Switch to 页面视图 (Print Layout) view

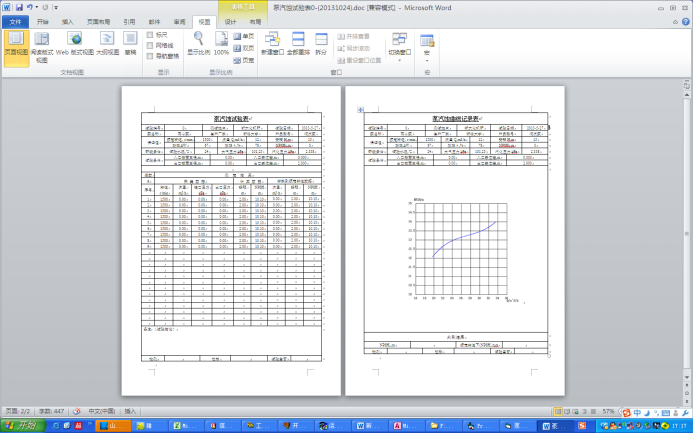pyautogui.click(x=16, y=45)
